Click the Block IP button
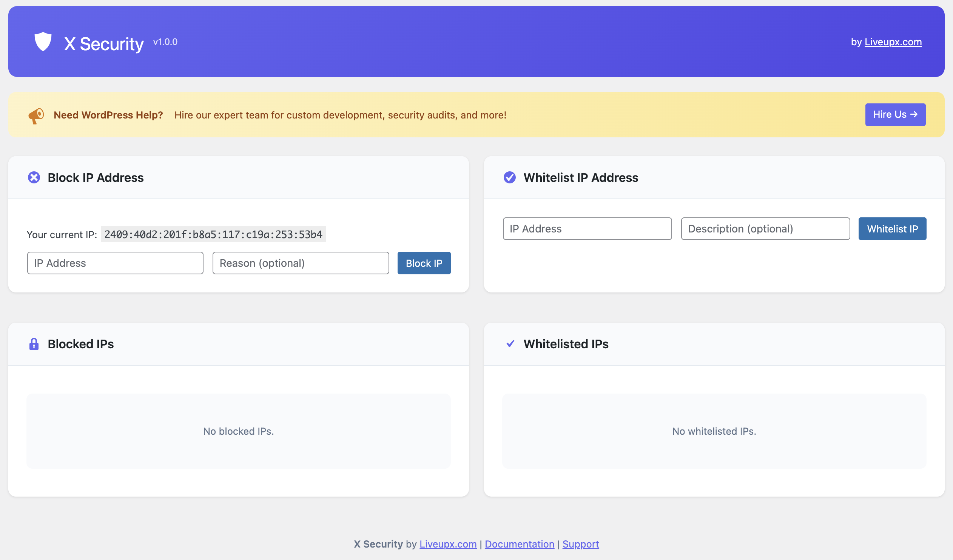Viewport: 953px width, 560px height. [x=424, y=263]
